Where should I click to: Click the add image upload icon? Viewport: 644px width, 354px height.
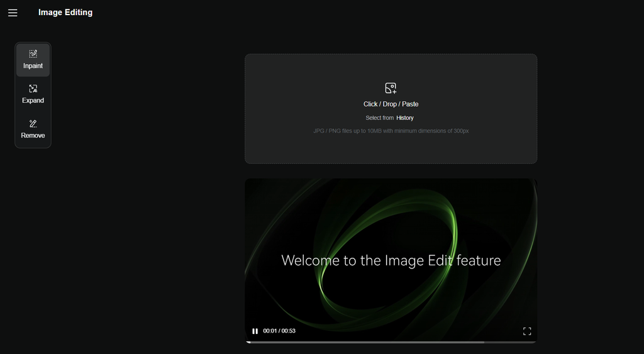(x=391, y=88)
